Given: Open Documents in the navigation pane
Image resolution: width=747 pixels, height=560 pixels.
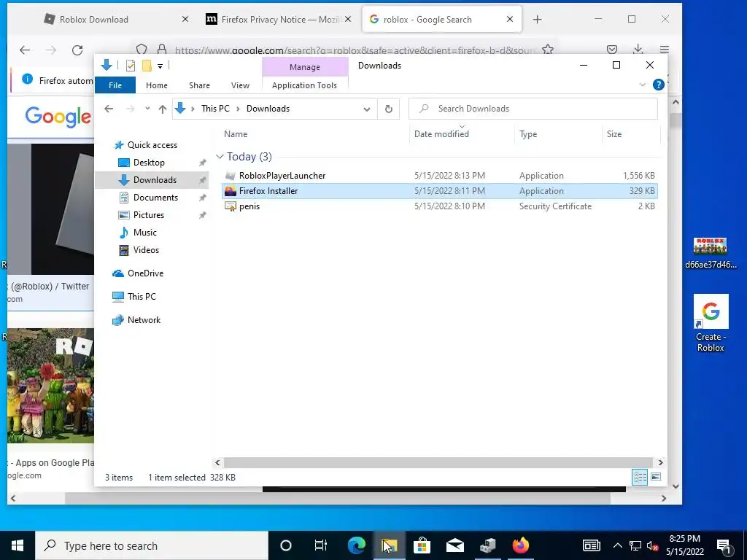Looking at the screenshot, I should tap(155, 198).
